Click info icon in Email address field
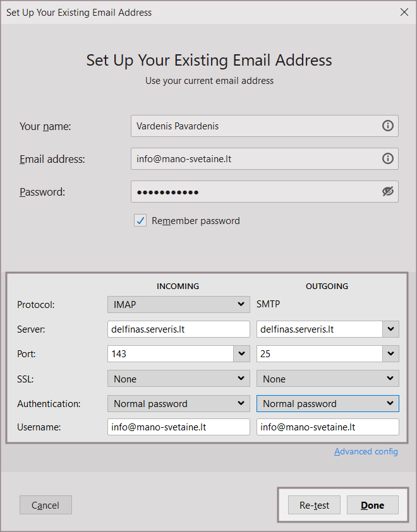 (388, 158)
